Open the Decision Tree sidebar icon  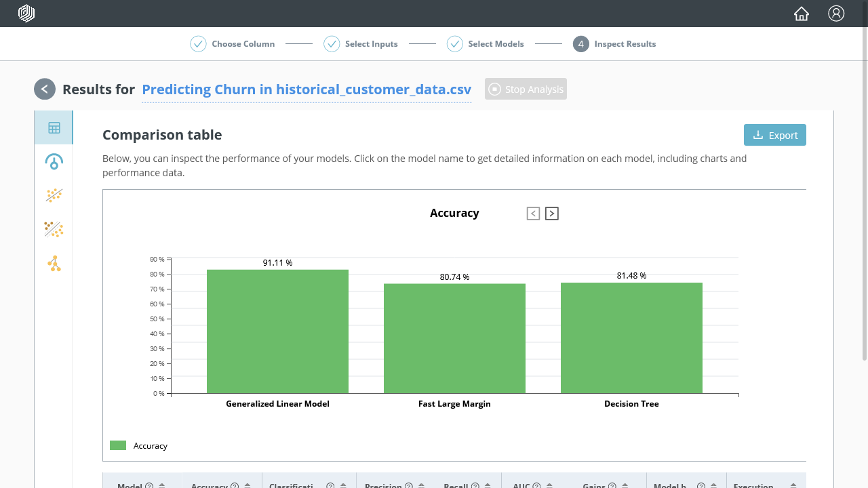54,263
